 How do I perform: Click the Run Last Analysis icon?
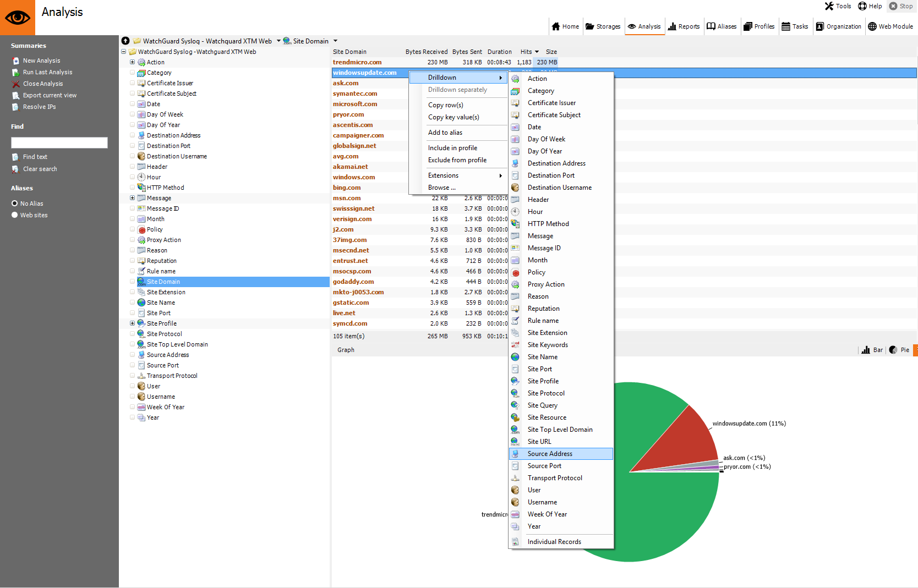pyautogui.click(x=15, y=72)
